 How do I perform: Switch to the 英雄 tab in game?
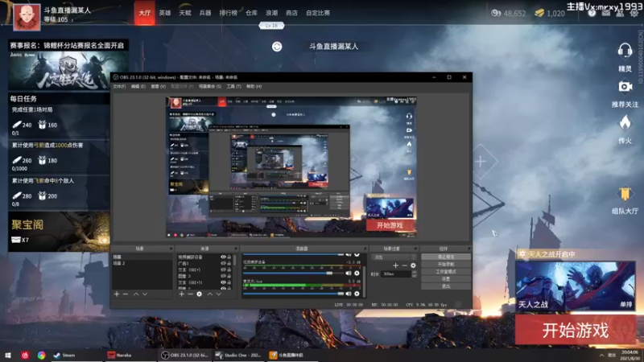[x=165, y=13]
